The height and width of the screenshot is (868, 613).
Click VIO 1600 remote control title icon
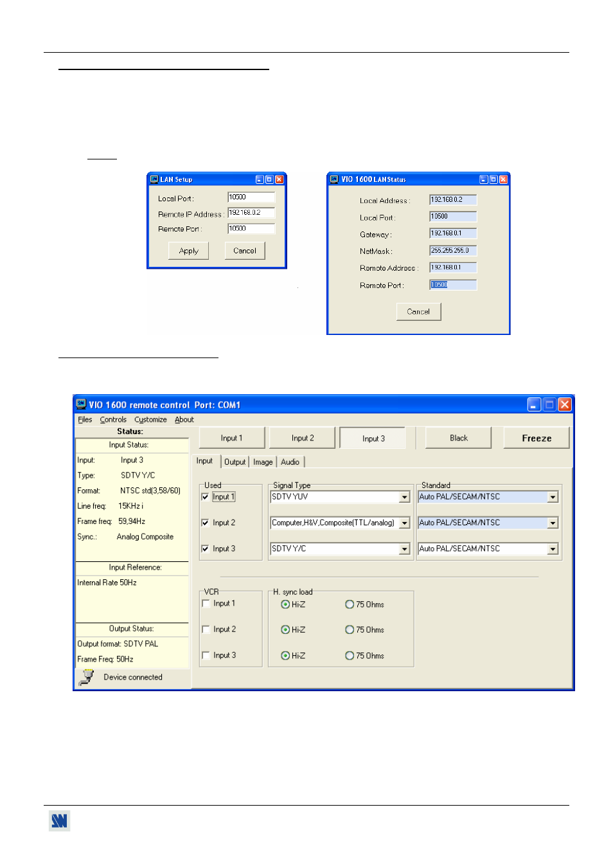(x=81, y=404)
